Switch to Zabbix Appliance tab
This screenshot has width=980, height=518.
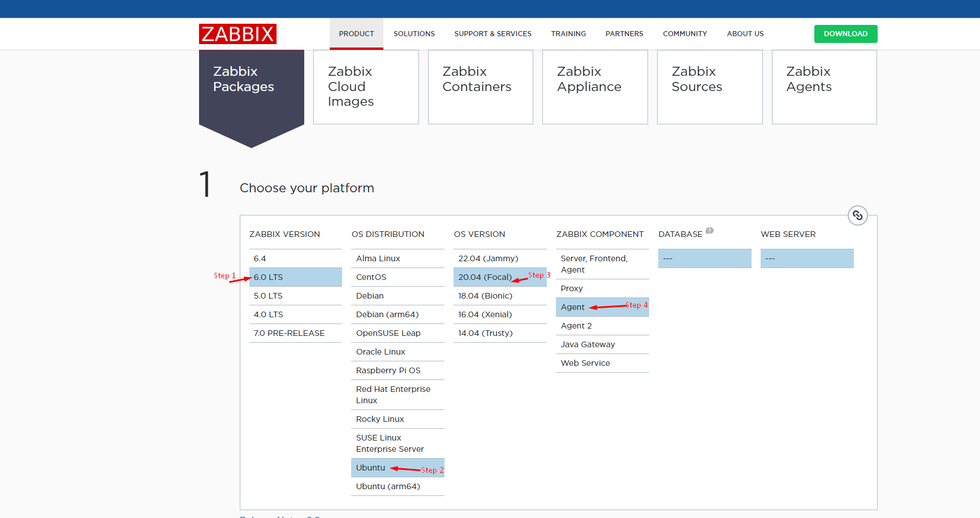point(595,87)
